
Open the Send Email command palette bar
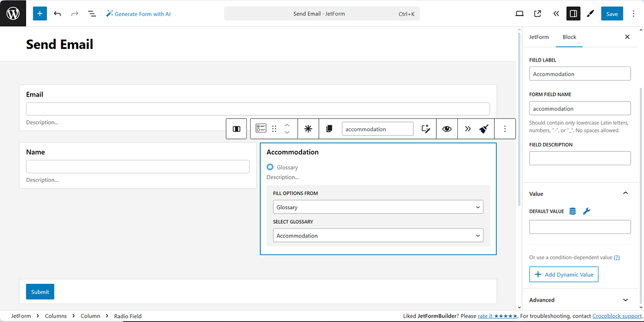(322, 14)
